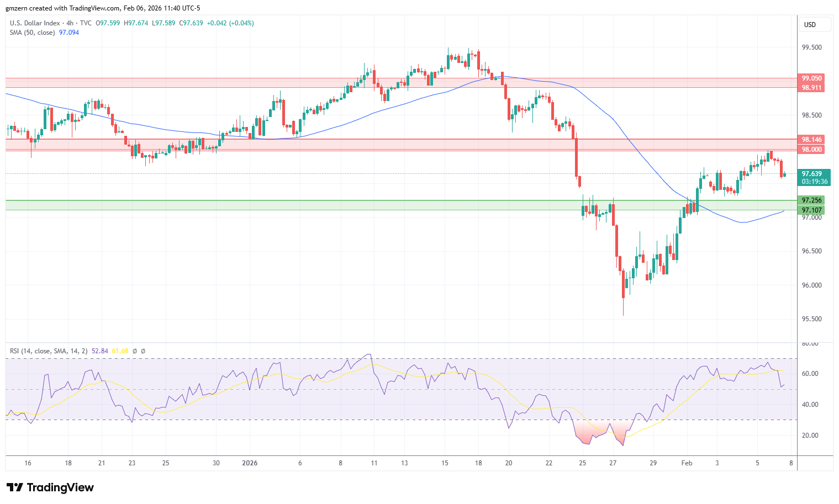Viewport: 839px width, 504px height.
Task: Click the 98.000 red price label
Action: [811, 150]
